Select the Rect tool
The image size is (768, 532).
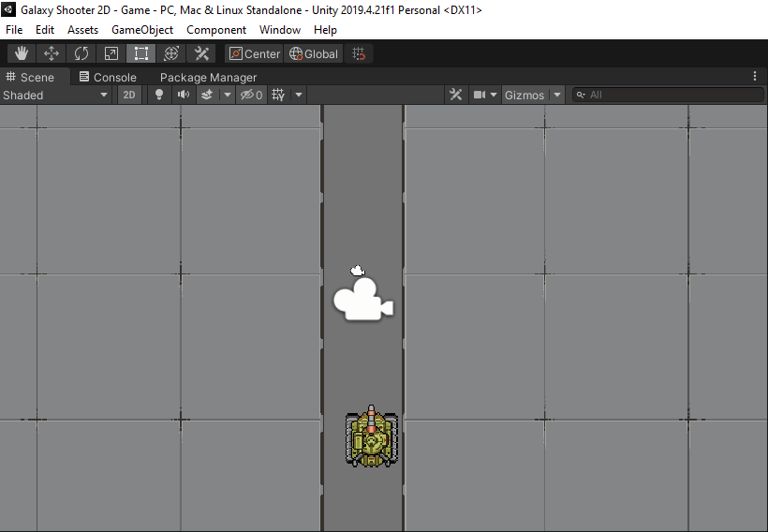pyautogui.click(x=141, y=53)
